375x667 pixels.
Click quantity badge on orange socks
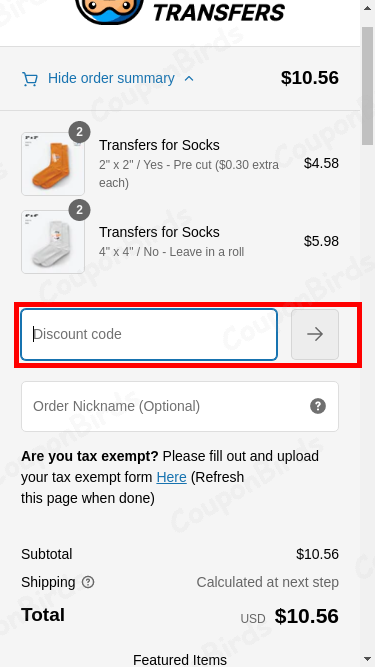tap(80, 132)
